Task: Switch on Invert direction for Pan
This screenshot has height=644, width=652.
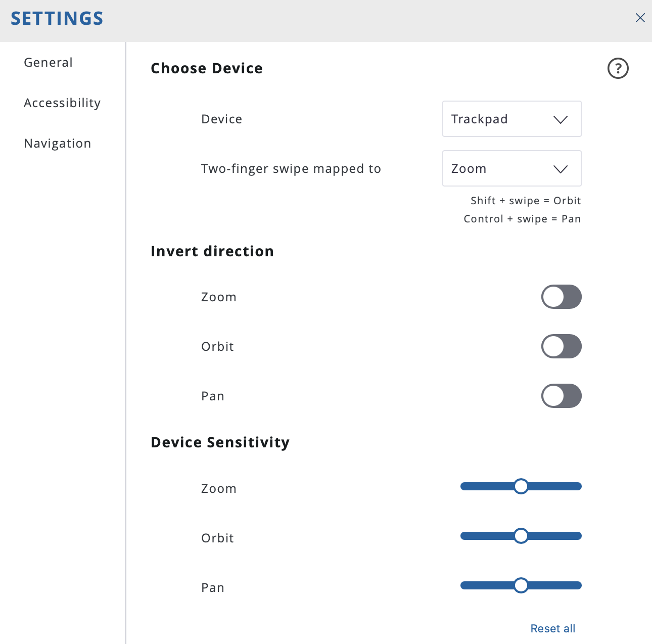Action: click(x=562, y=396)
